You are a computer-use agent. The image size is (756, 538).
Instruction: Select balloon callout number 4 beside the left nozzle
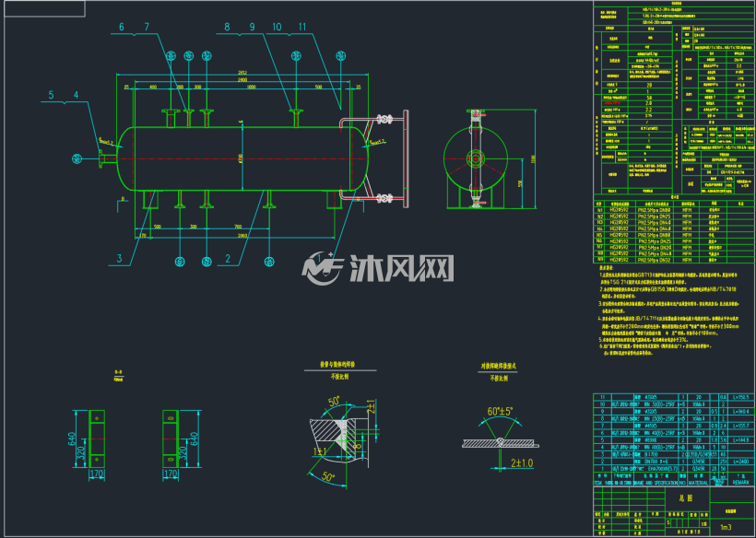tap(77, 96)
